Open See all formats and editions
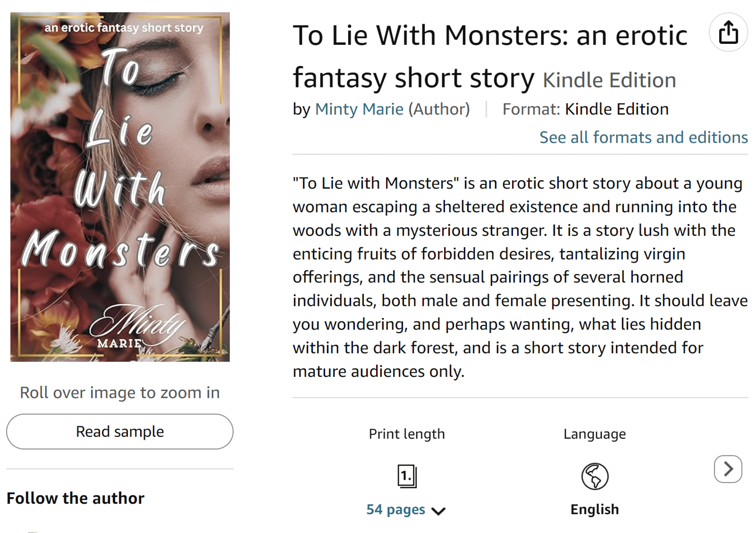This screenshot has height=533, width=756. 644,137
